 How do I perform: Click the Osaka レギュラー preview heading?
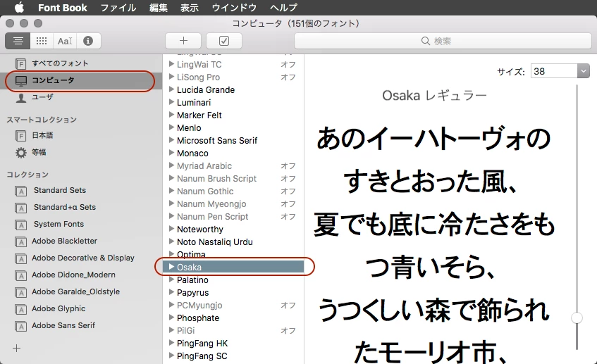point(434,96)
